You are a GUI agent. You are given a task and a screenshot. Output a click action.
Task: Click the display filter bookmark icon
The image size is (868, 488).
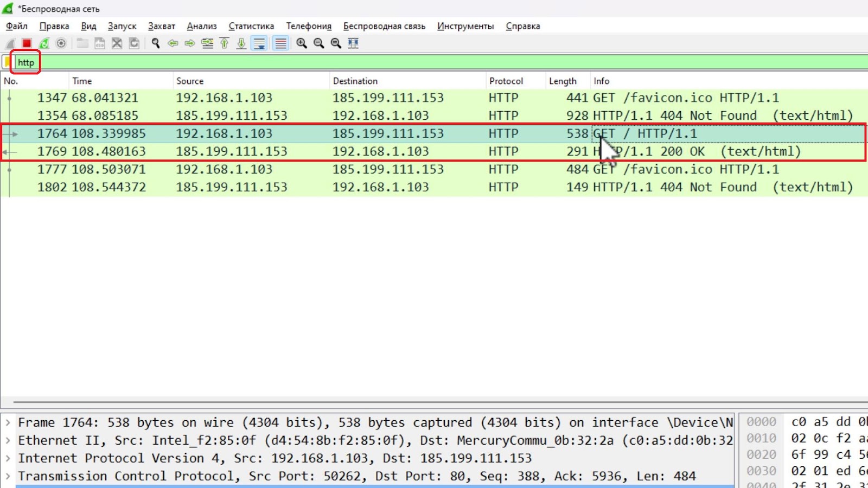tap(7, 62)
